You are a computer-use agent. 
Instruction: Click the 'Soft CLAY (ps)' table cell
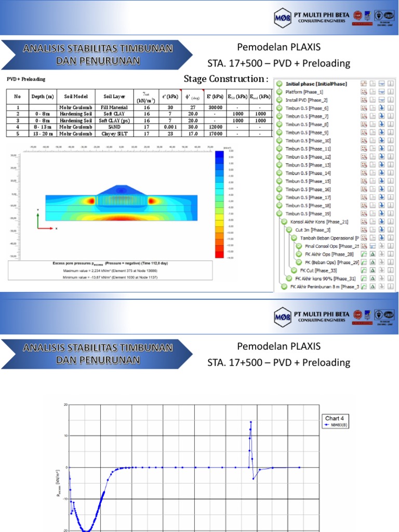(x=114, y=121)
